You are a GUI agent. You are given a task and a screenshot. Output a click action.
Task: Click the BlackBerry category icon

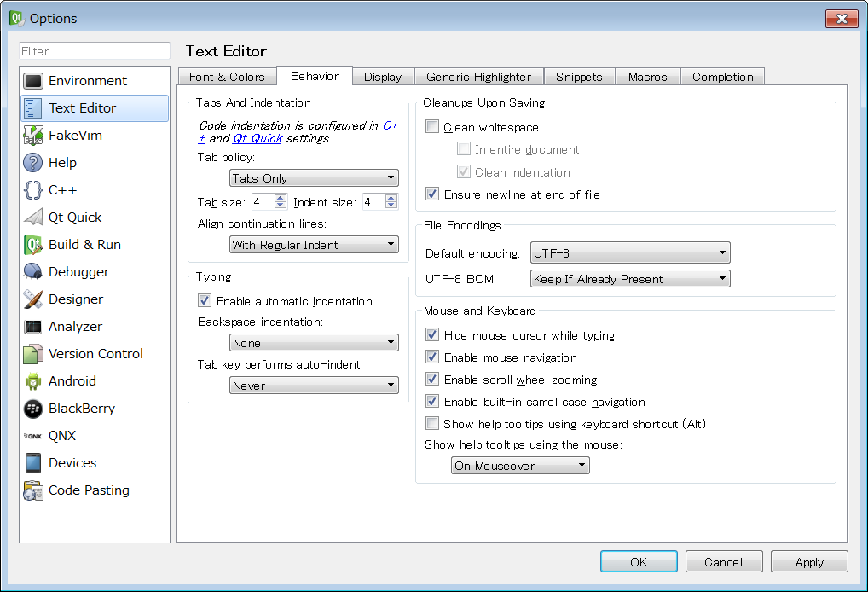[x=33, y=409]
